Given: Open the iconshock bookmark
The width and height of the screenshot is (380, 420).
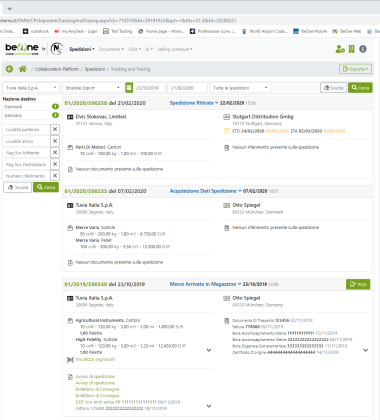Looking at the screenshot, I should pyautogui.click(x=36, y=31).
